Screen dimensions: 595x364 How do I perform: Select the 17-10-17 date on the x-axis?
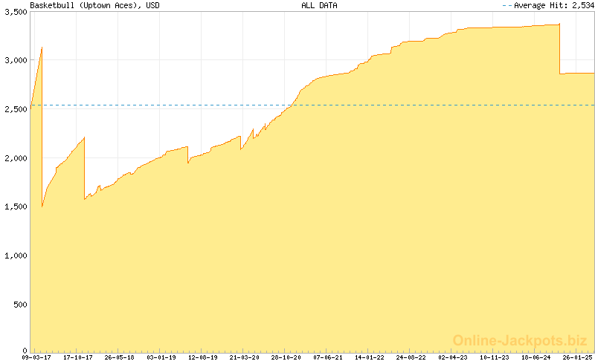coord(78,357)
